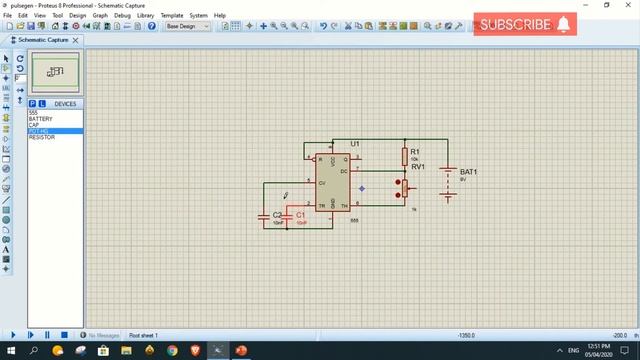Click the Root sheet 1 status label
This screenshot has height=360, width=640.
(x=143, y=336)
